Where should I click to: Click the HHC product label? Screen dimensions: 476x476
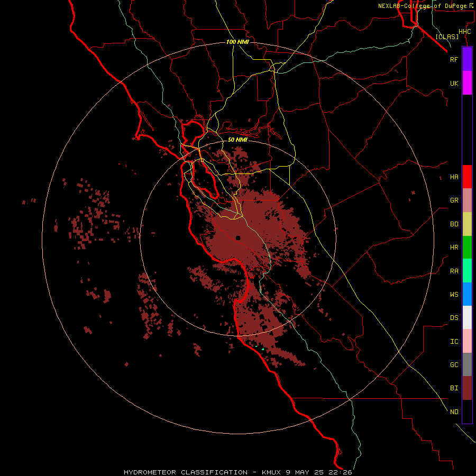pos(464,32)
